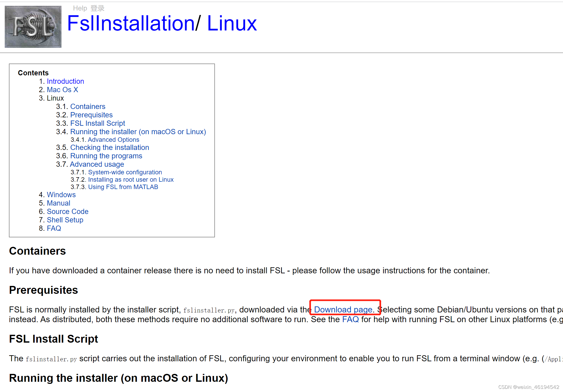Click the highlighted Download page link
The image size is (563, 392).
coord(343,310)
